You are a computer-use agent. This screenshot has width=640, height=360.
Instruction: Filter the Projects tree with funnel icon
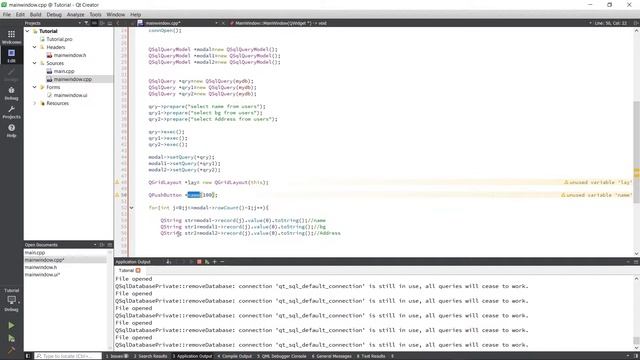tap(87, 23)
